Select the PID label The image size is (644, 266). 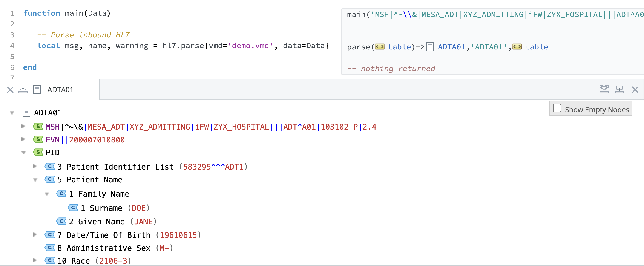[x=52, y=153]
